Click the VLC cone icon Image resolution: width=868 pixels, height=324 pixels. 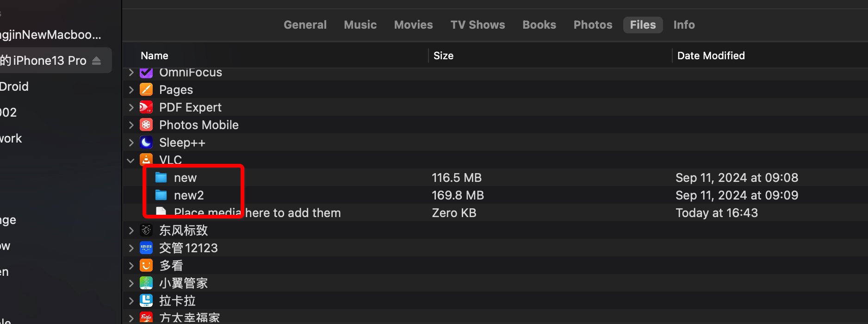point(146,160)
